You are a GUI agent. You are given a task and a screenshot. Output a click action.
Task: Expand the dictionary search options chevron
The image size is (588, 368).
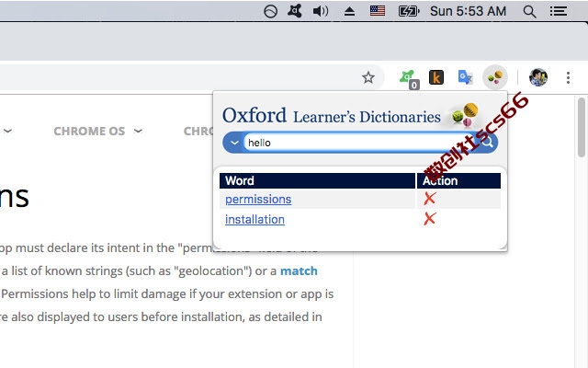pos(234,143)
